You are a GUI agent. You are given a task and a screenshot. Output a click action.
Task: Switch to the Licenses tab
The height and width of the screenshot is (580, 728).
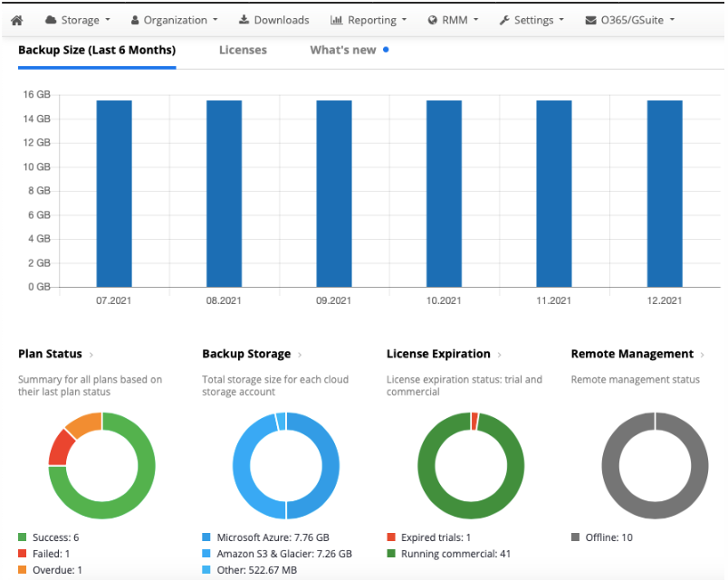coord(243,50)
